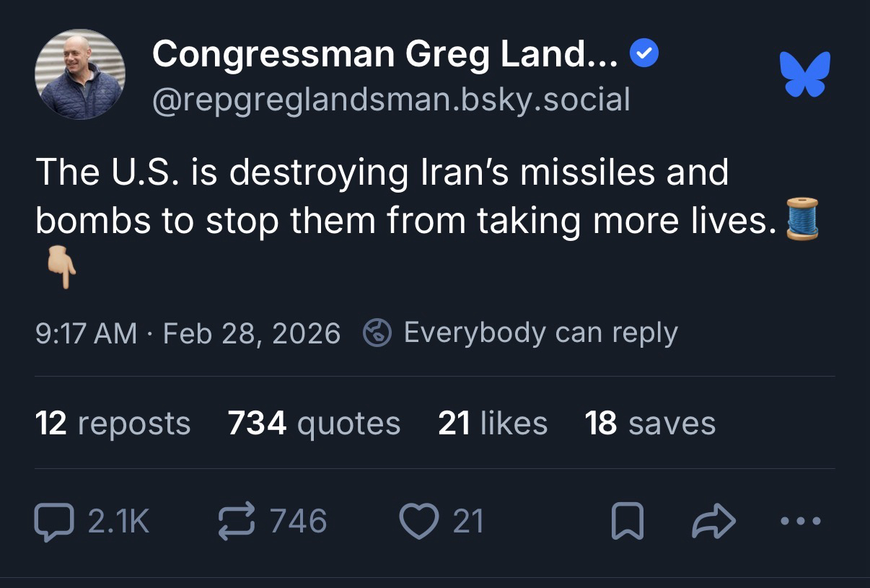This screenshot has height=588, width=870.
Task: View the 734 quotes list
Action: (314, 424)
